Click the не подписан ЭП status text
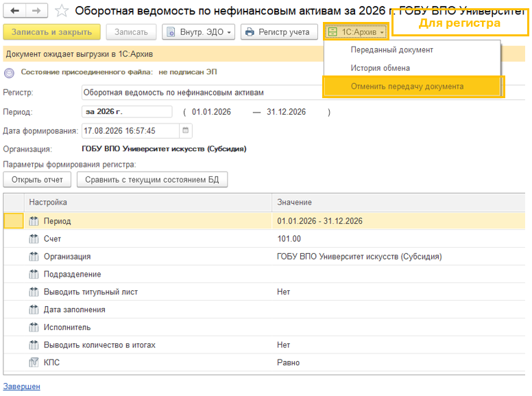The image size is (532, 396). (x=188, y=72)
